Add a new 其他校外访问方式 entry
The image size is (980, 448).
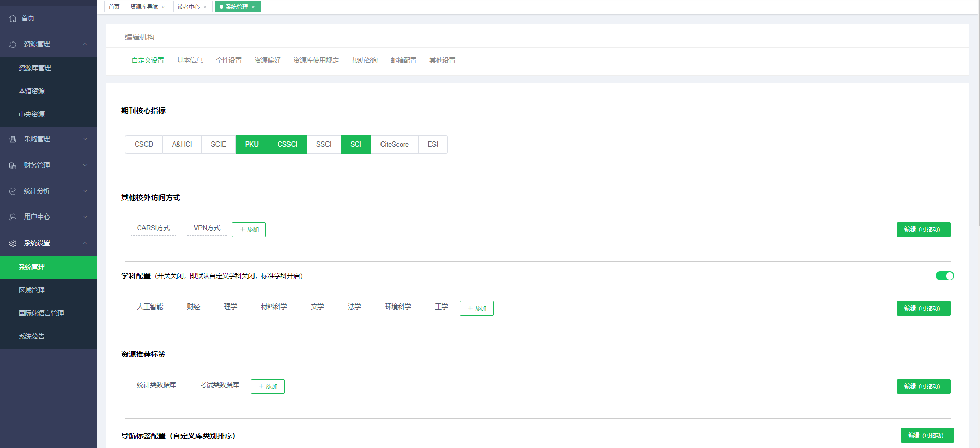249,229
